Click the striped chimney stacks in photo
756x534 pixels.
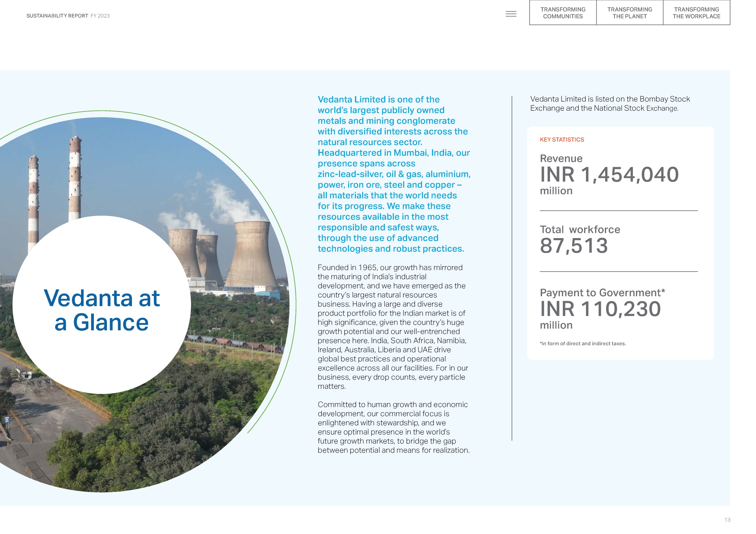click(x=75, y=178)
